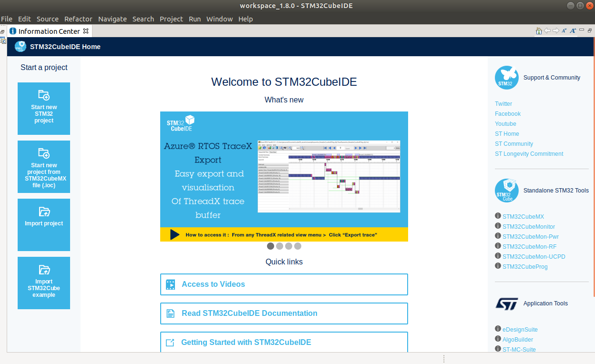Open the Twitter link
This screenshot has width=595, height=364.
(x=503, y=103)
